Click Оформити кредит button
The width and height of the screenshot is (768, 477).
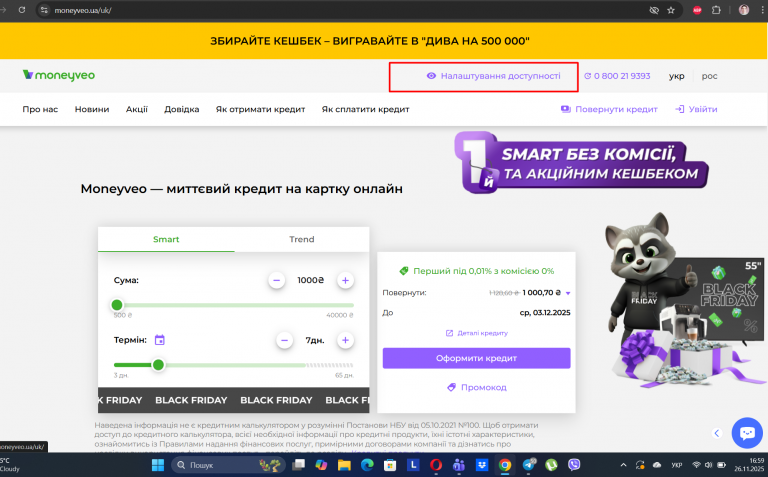477,358
